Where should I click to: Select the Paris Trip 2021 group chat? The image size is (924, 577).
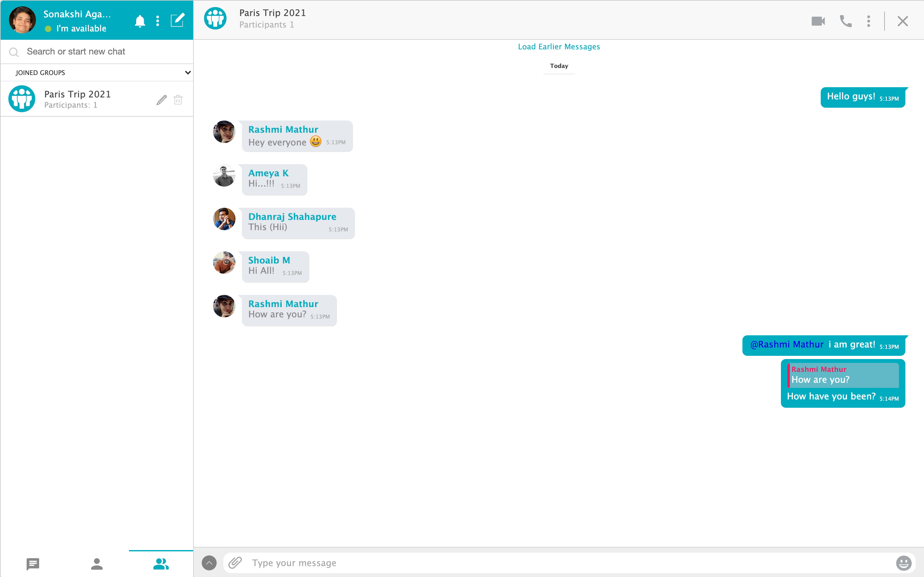click(x=97, y=99)
